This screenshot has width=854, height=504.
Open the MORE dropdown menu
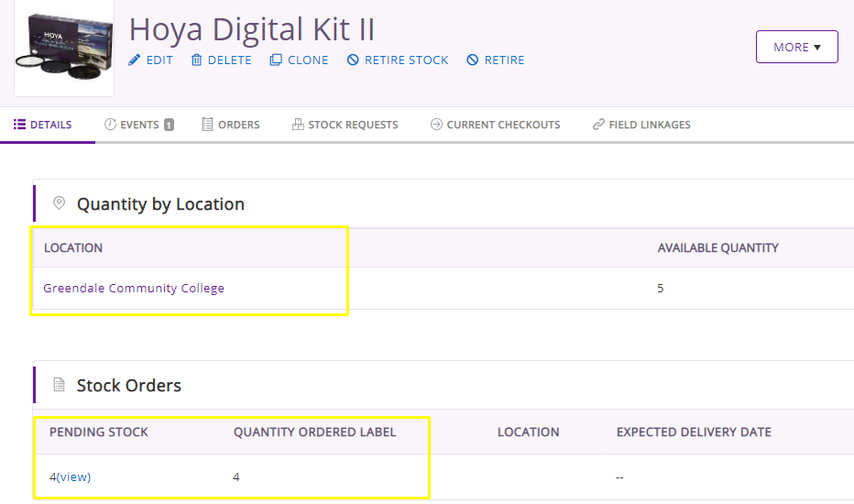(x=796, y=47)
